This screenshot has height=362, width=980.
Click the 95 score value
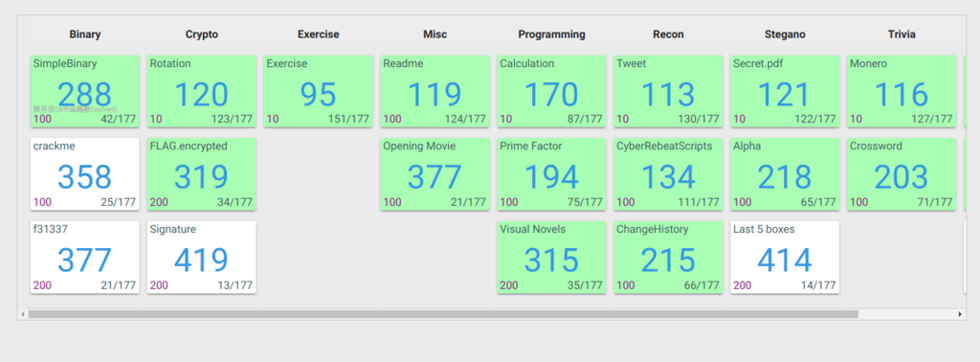coord(318,95)
